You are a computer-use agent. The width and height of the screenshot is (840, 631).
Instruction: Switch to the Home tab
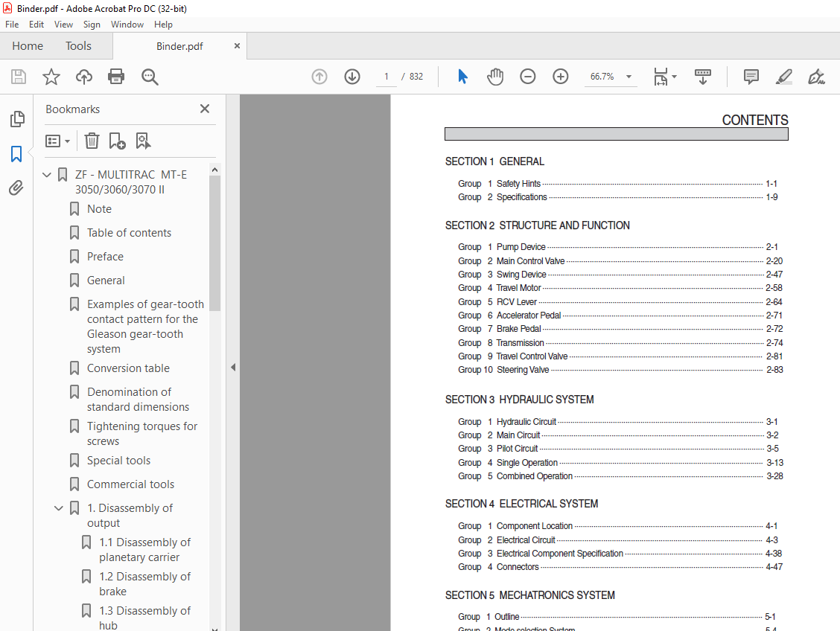point(28,46)
